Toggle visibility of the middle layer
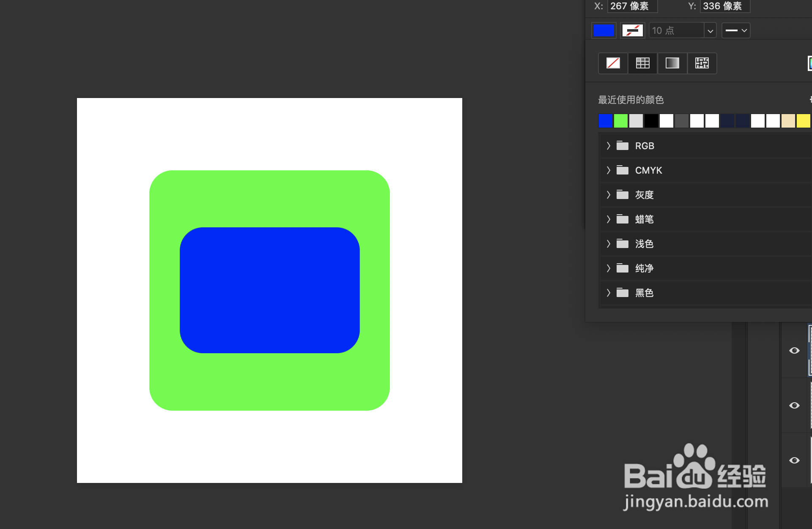812x529 pixels. click(x=794, y=406)
